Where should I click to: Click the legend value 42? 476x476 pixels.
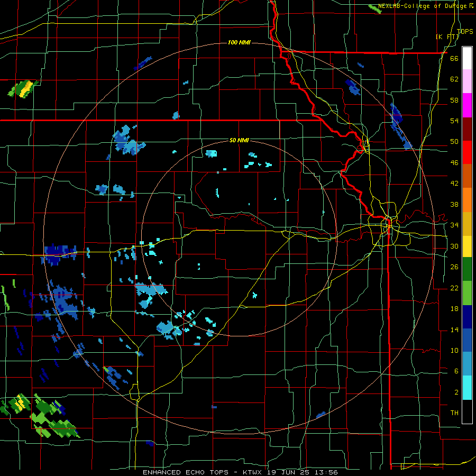click(x=454, y=183)
